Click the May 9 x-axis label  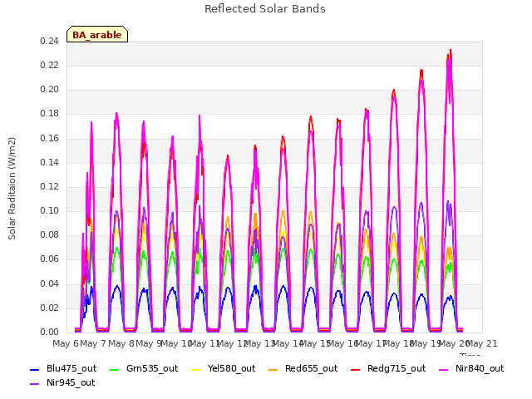coord(149,343)
